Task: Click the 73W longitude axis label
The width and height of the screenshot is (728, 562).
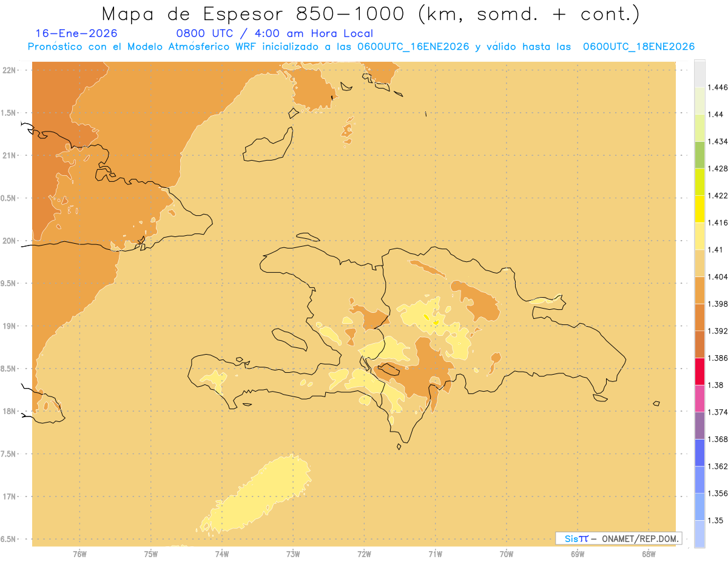Action: click(x=293, y=554)
